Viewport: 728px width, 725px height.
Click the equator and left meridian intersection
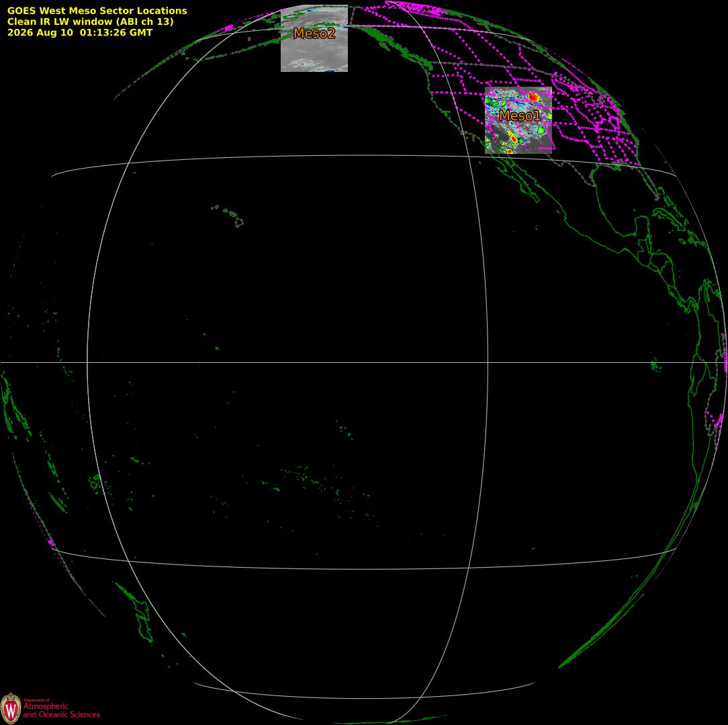click(x=87, y=362)
